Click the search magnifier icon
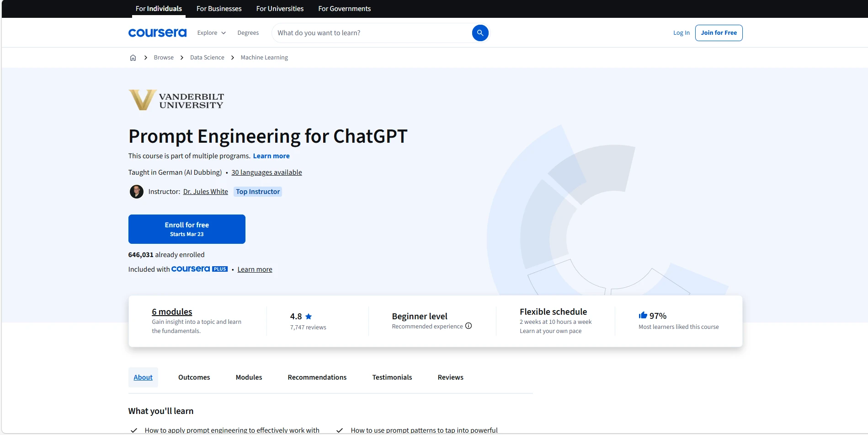Viewport: 868px width, 435px height. [479, 32]
